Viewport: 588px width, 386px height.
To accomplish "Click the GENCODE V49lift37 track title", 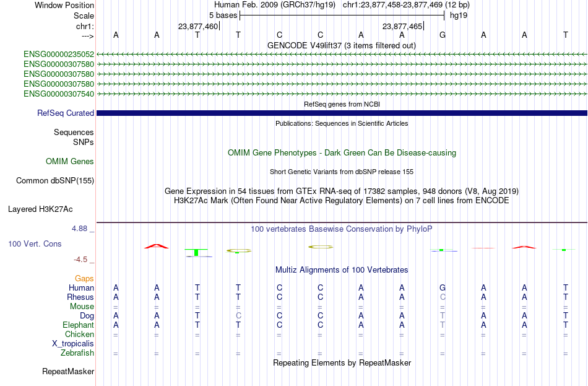I will tap(341, 46).
